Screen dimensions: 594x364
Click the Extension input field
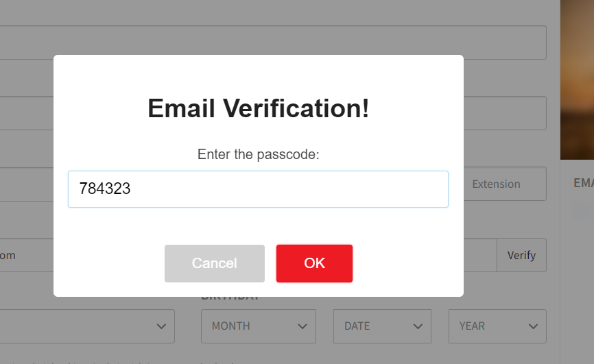pyautogui.click(x=505, y=184)
